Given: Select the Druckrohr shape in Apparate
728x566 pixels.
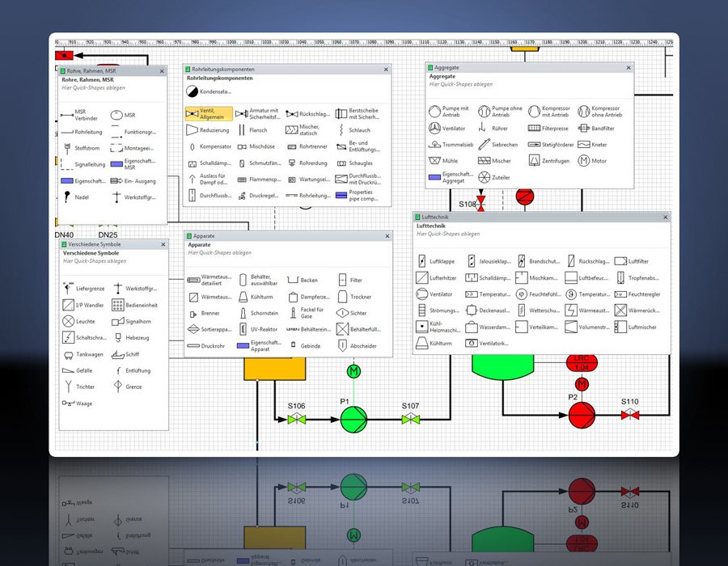Looking at the screenshot, I should (x=205, y=345).
